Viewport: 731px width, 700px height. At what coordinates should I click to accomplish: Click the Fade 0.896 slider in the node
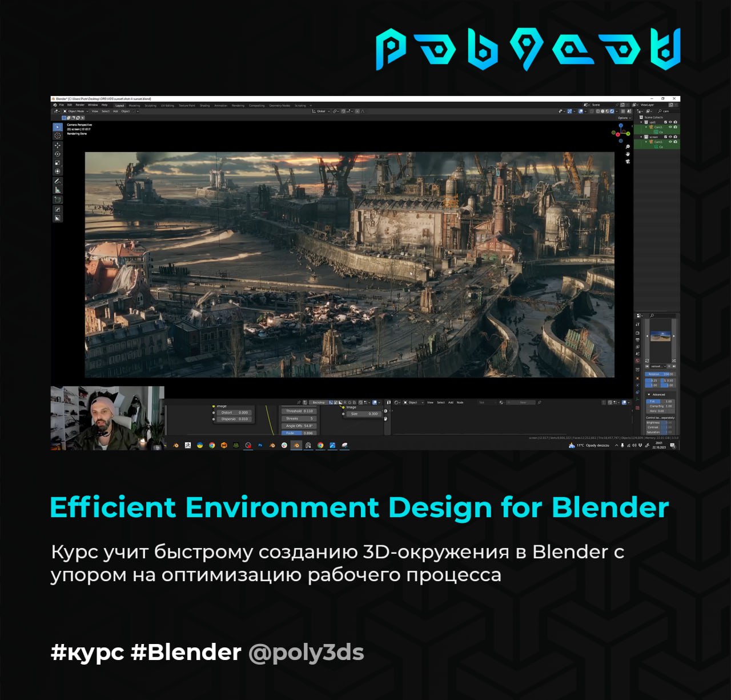pyautogui.click(x=299, y=433)
